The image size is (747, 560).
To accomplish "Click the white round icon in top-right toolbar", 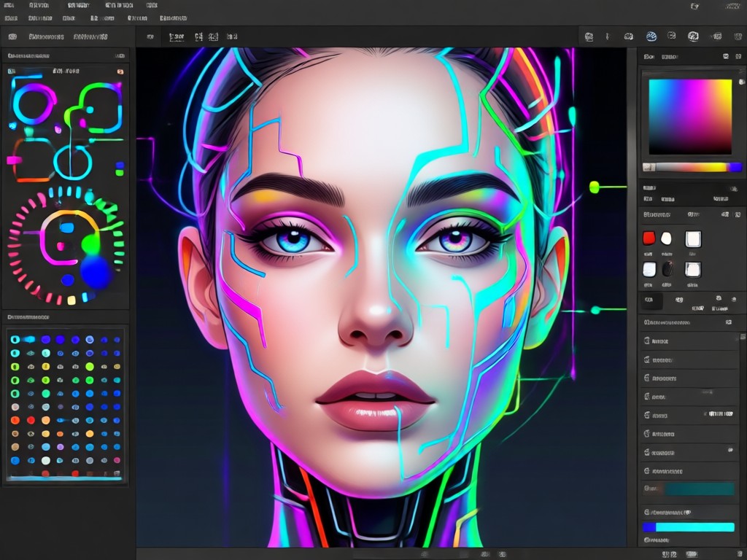I will [693, 36].
